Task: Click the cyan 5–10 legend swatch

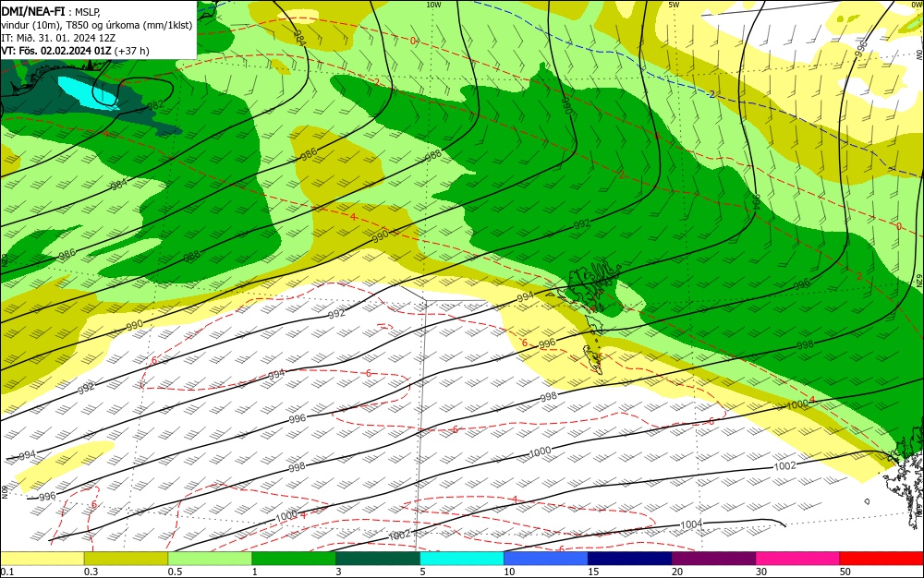Action: click(x=462, y=559)
